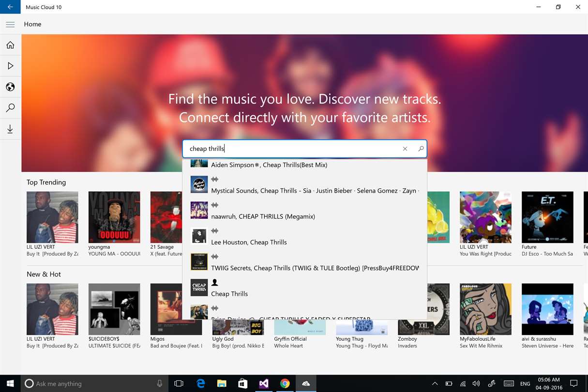588x392 pixels.
Task: Open Future E.T. album cover
Action: click(547, 217)
